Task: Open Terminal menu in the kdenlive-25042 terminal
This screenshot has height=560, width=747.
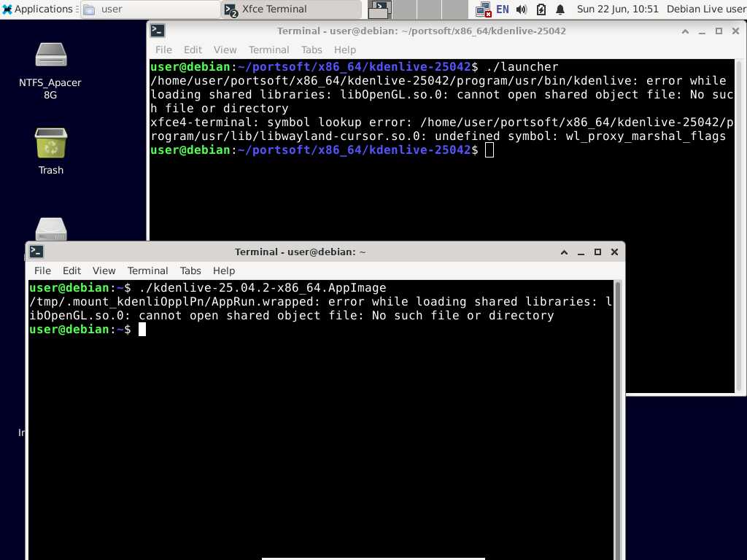Action: (268, 50)
